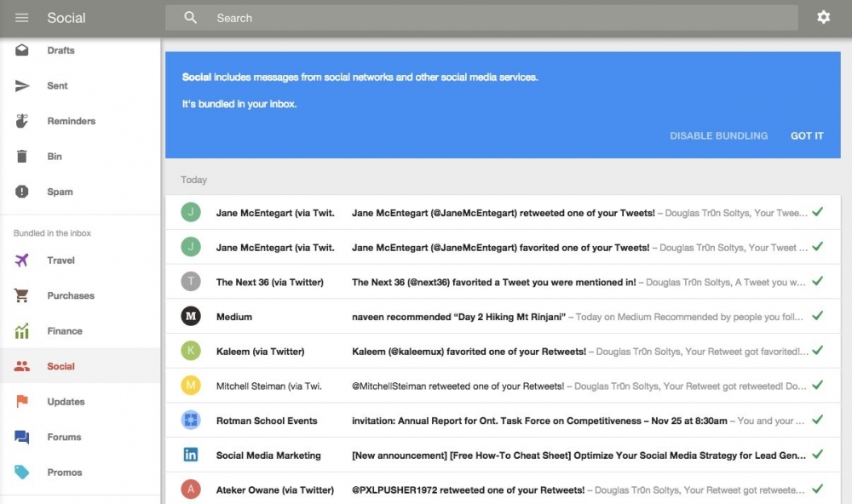Click the Updates flag icon
852x504 pixels.
click(x=22, y=401)
